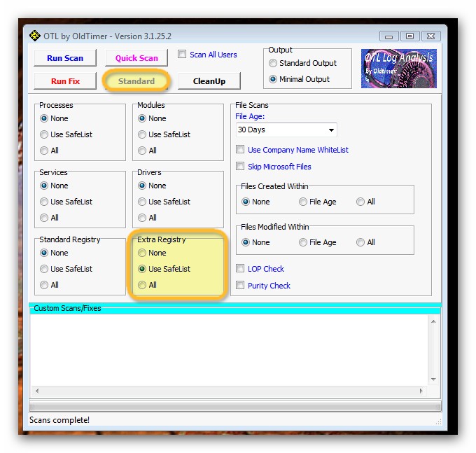
Task: Click the horizontal scroll left arrow
Action: tap(37, 391)
